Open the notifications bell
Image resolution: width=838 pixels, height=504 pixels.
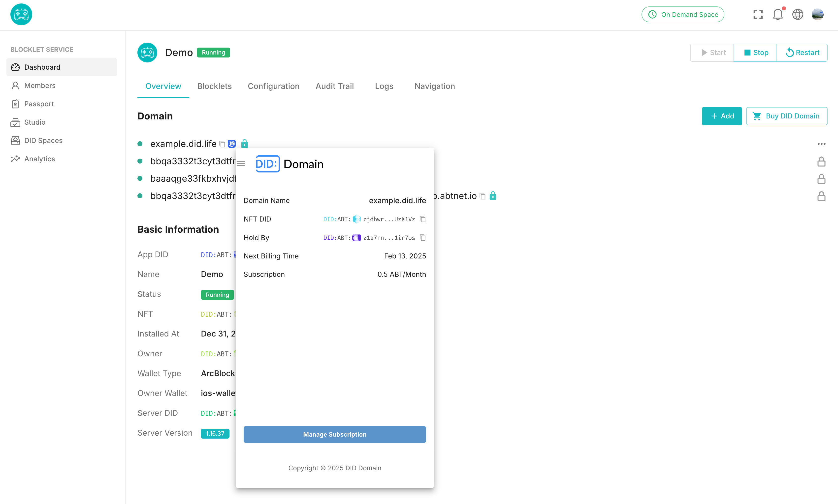[777, 14]
